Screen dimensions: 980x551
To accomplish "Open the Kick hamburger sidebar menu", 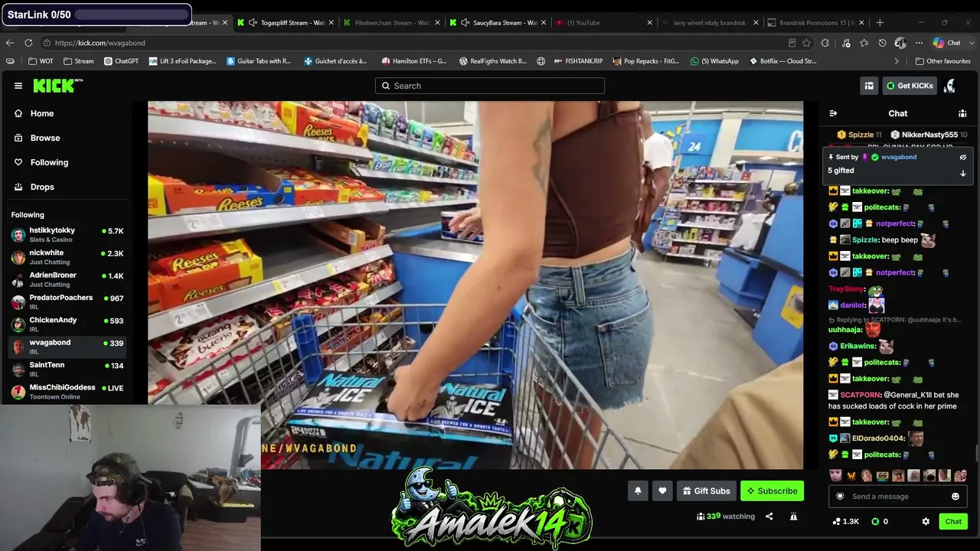I will point(18,86).
